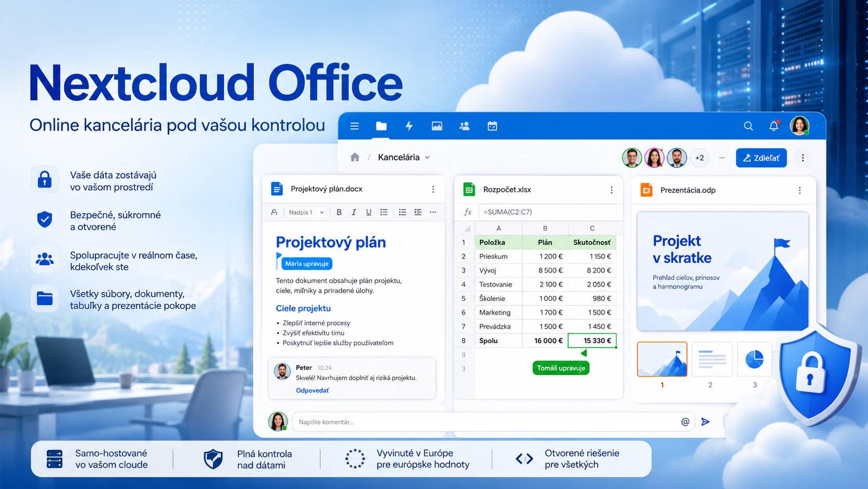
Task: Select the 16 000 € total cell
Action: 545,340
